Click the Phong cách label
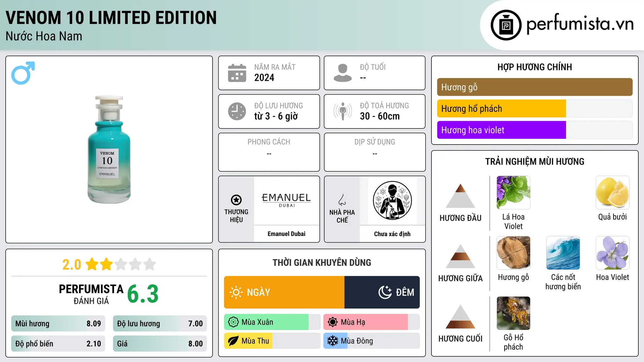Image resolution: width=644 pixels, height=362 pixels. pos(269,142)
